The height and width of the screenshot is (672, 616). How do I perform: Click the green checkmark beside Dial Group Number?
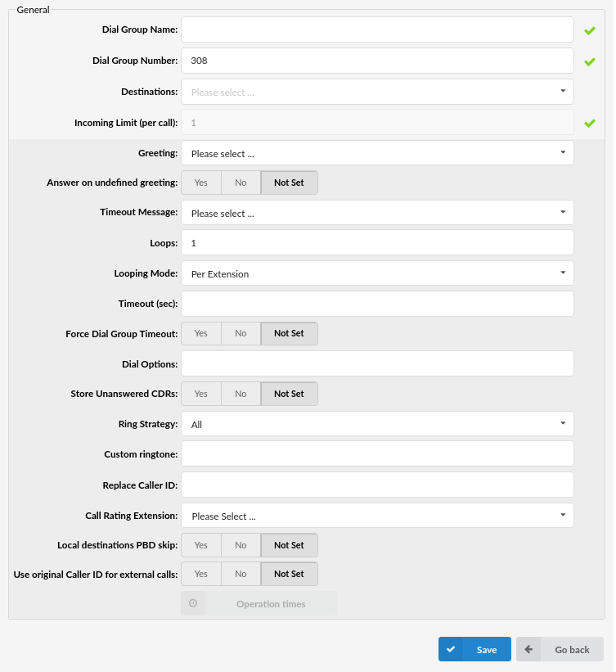coord(590,62)
